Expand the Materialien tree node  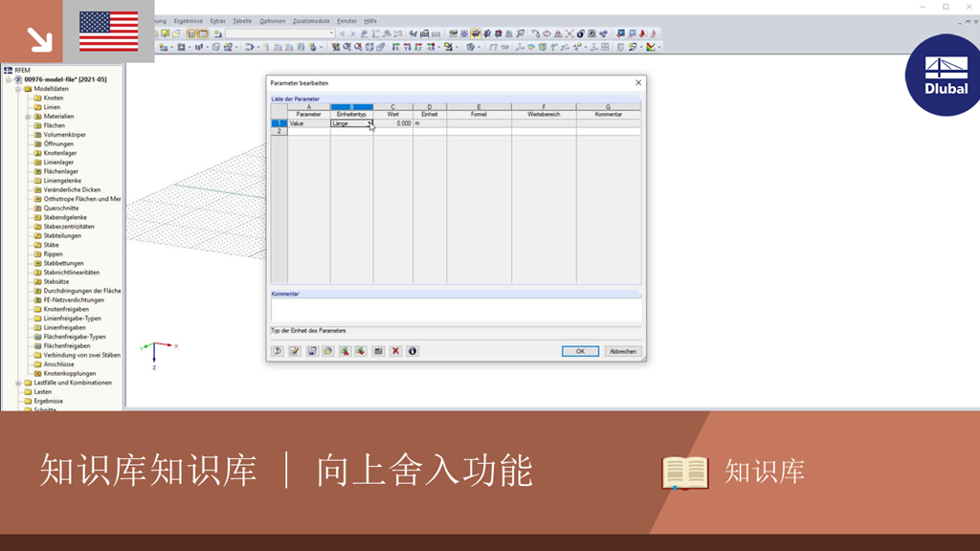click(x=28, y=116)
